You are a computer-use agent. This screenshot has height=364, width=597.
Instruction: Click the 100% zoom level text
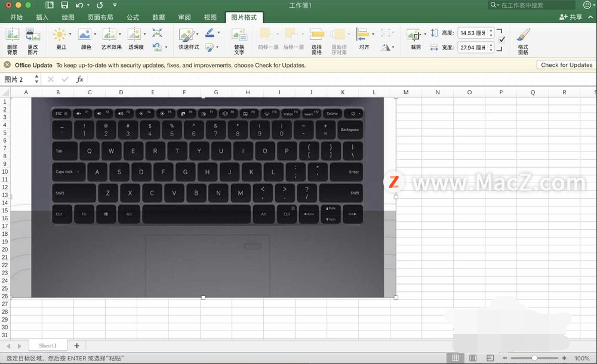(581, 358)
